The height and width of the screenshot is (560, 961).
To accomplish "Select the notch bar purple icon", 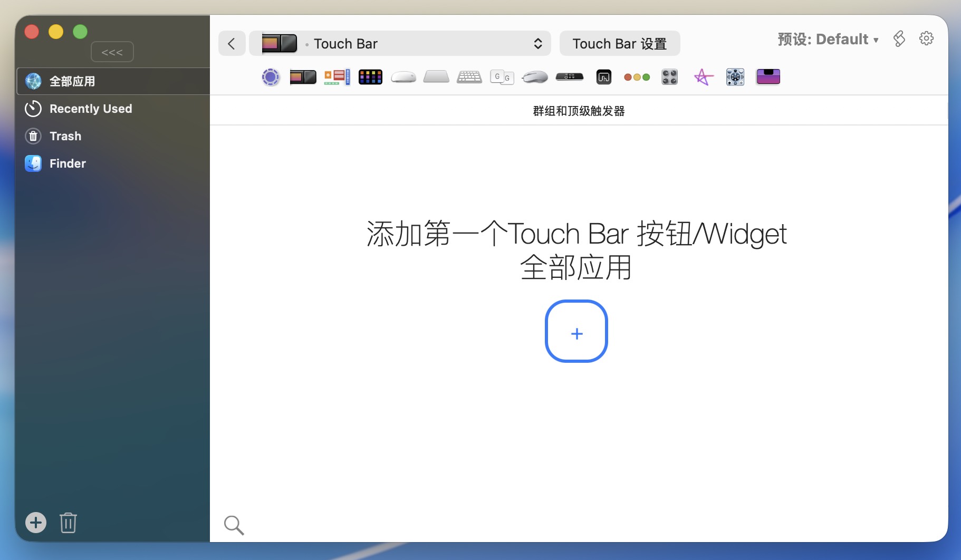I will (768, 77).
